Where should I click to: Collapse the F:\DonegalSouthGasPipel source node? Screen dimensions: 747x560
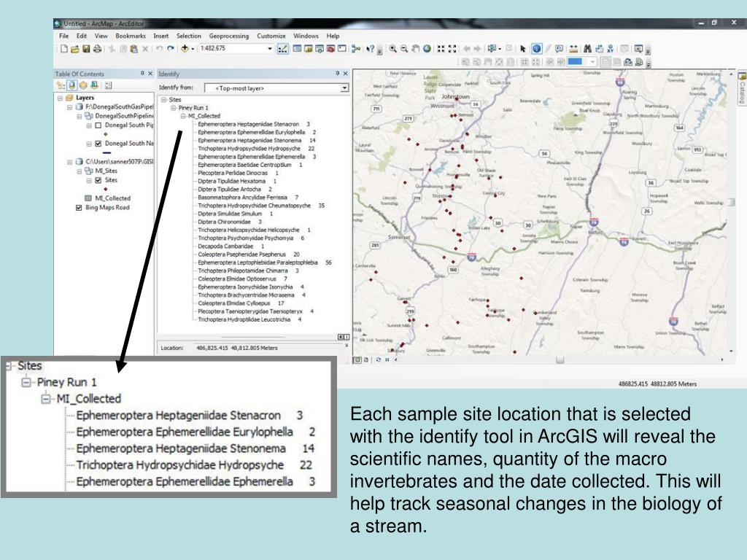(69, 106)
